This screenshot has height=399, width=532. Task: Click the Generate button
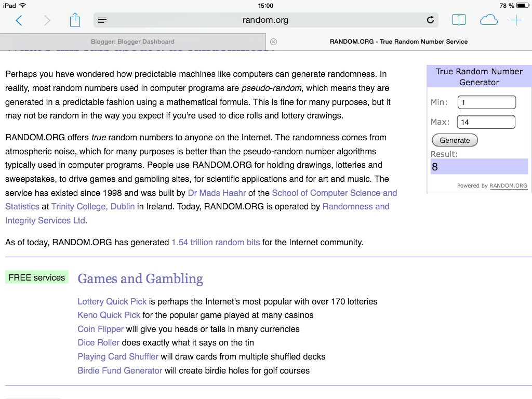(455, 140)
